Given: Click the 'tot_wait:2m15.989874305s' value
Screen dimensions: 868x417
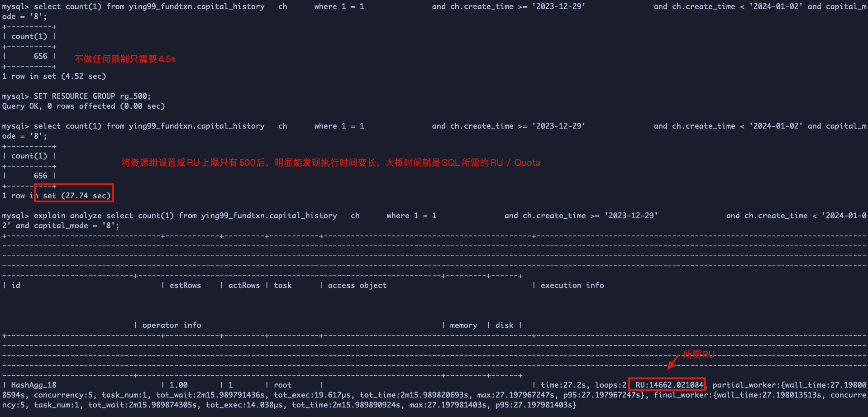Looking at the screenshot, I should (x=143, y=405).
